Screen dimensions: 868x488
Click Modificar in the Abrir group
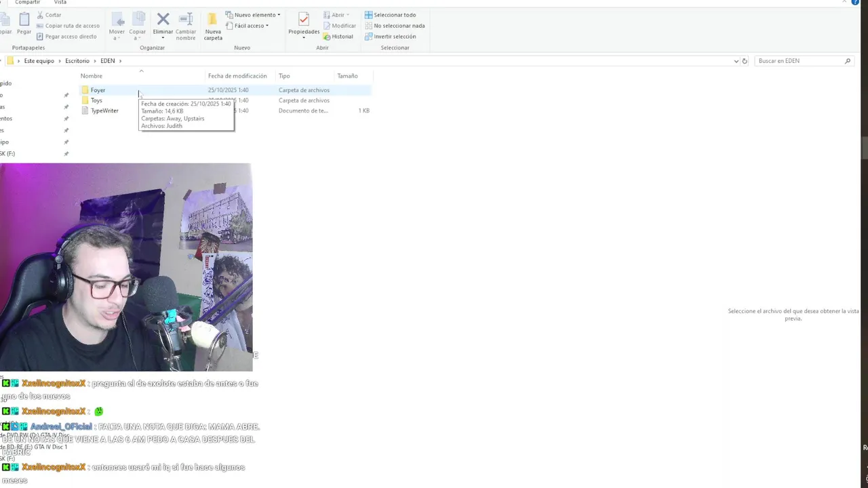point(338,26)
